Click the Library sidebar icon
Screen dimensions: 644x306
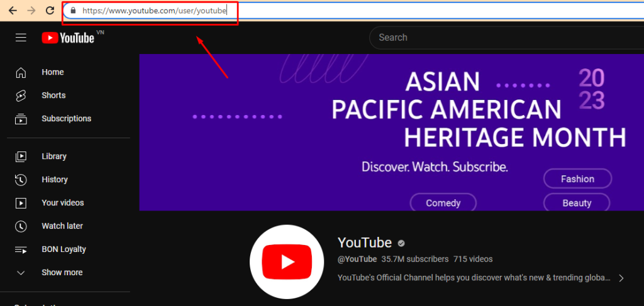(x=21, y=156)
